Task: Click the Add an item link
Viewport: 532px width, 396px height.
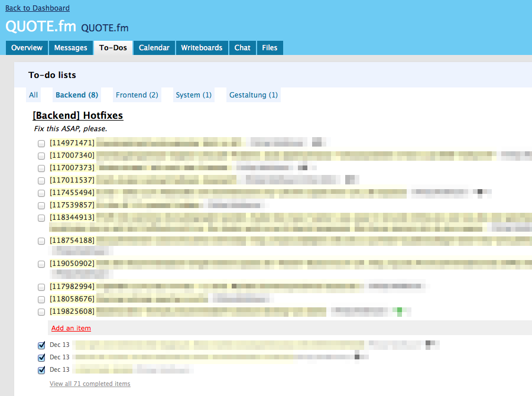Action: (71, 328)
